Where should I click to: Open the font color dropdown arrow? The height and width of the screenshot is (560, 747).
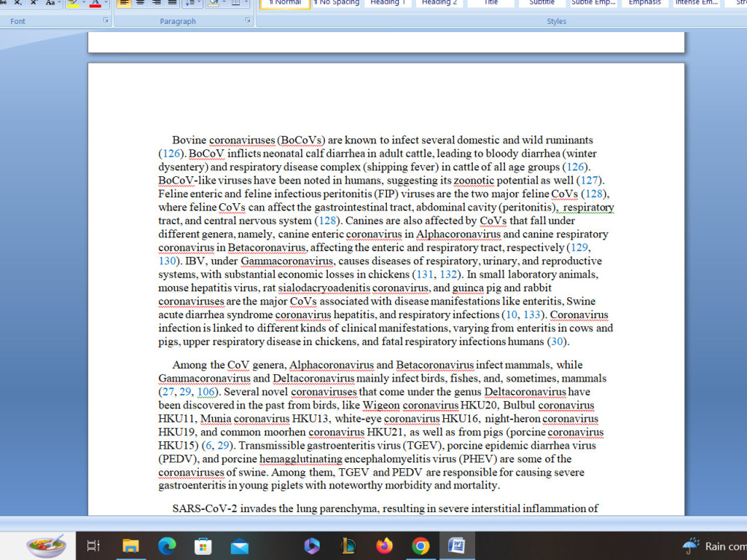[105, 3]
